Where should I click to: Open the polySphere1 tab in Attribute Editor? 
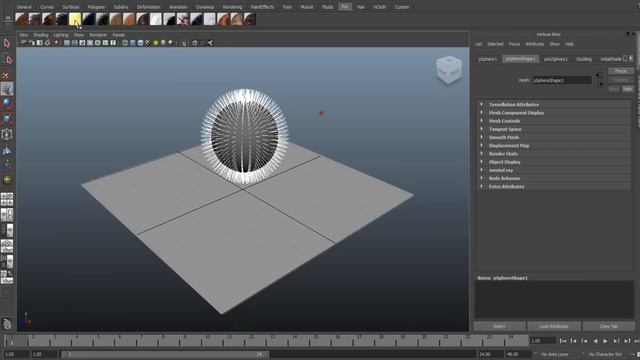click(556, 59)
